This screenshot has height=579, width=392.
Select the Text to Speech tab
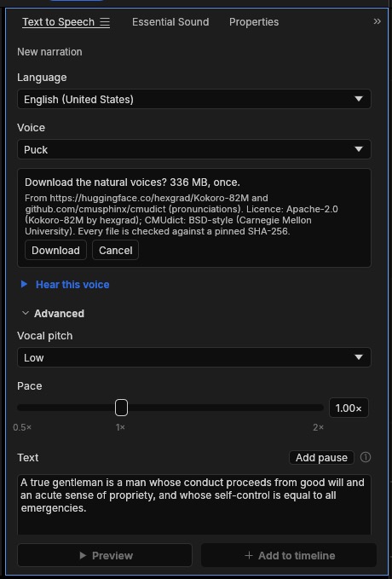(x=58, y=22)
